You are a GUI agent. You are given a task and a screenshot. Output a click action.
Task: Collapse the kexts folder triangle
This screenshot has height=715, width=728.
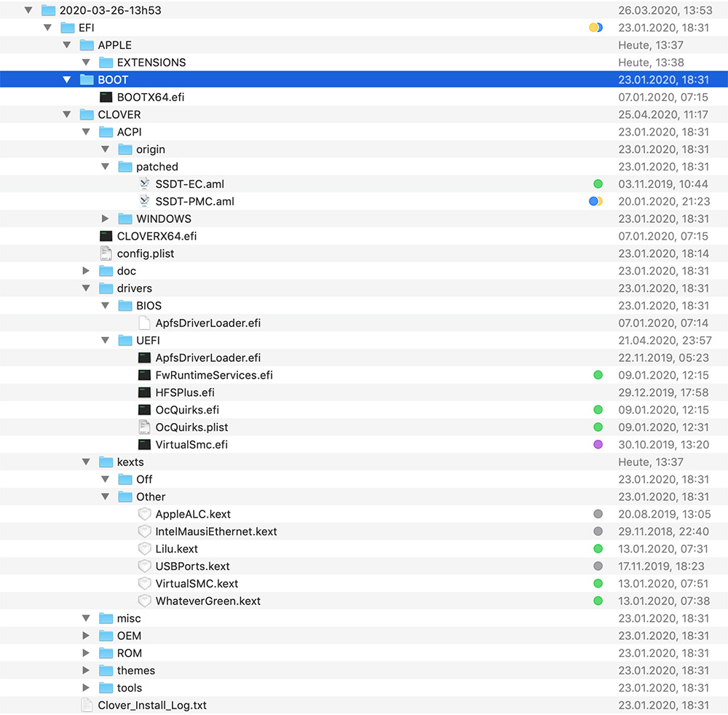click(86, 462)
